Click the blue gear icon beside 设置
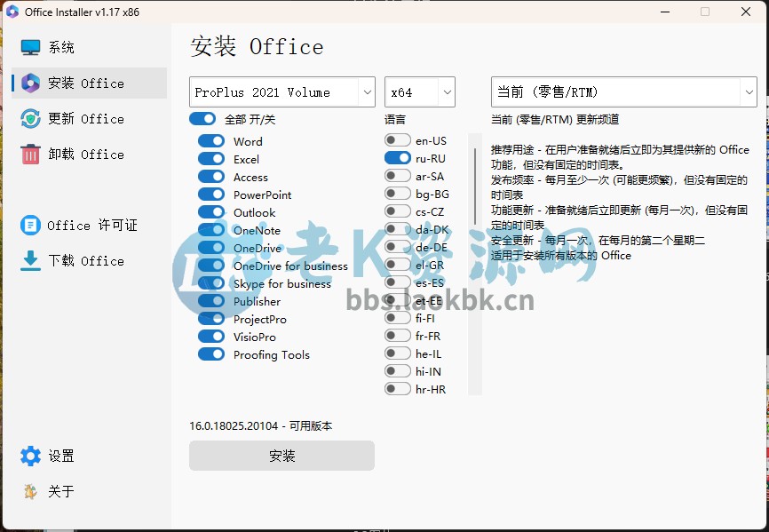Viewport: 769px width, 532px height. click(30, 456)
